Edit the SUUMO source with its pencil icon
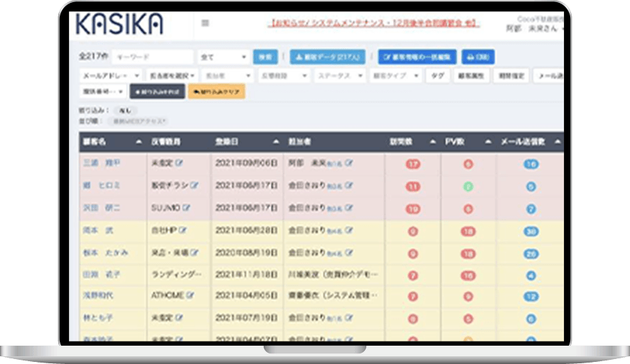Viewport: 630px width, 364px height. coord(186,208)
